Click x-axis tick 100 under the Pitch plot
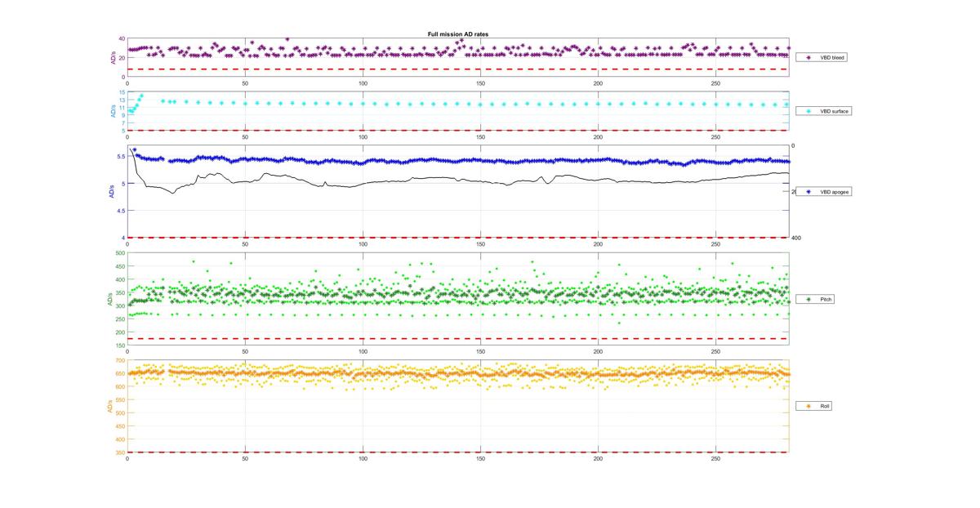Image resolution: width=980 pixels, height=508 pixels. click(363, 351)
